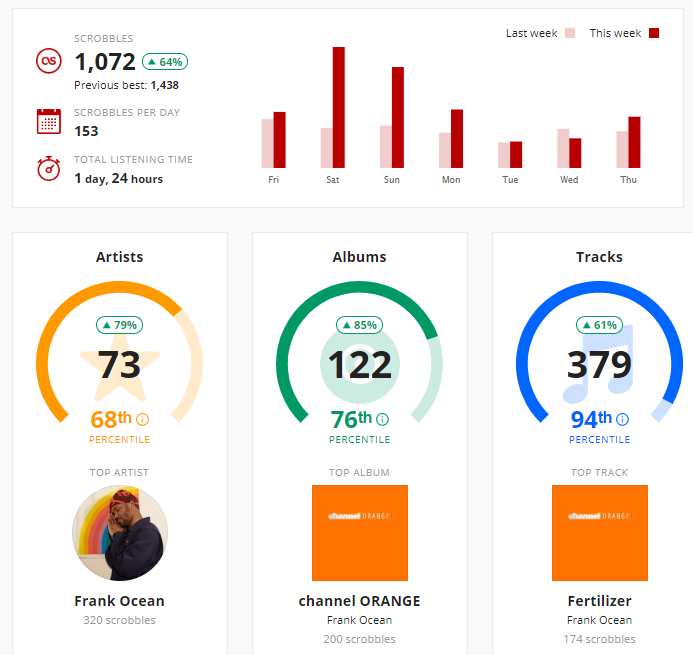This screenshot has height=655, width=693.
Task: Click the 79% artists increase badge
Action: pos(119,325)
